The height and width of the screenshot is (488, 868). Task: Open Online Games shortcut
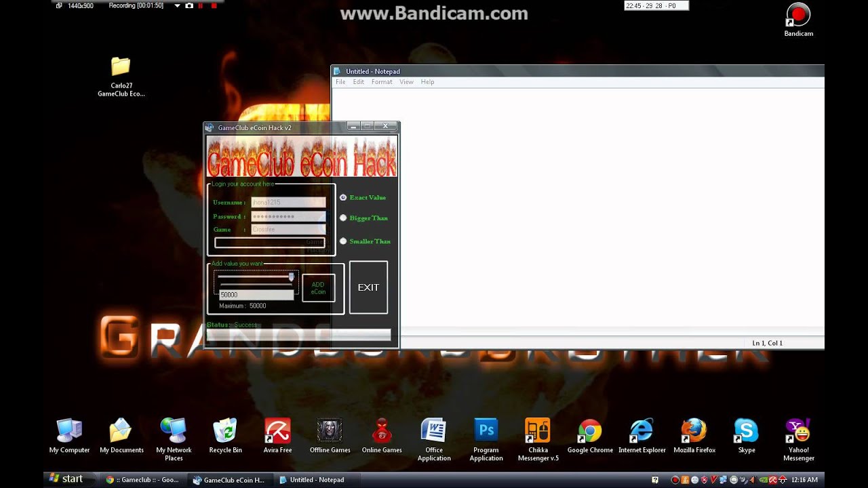tap(382, 436)
